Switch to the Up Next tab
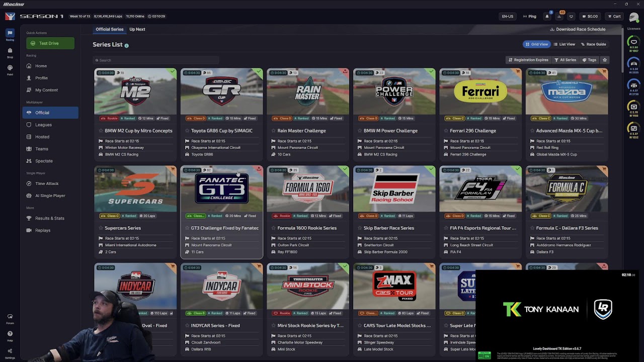The image size is (644, 362). (137, 29)
